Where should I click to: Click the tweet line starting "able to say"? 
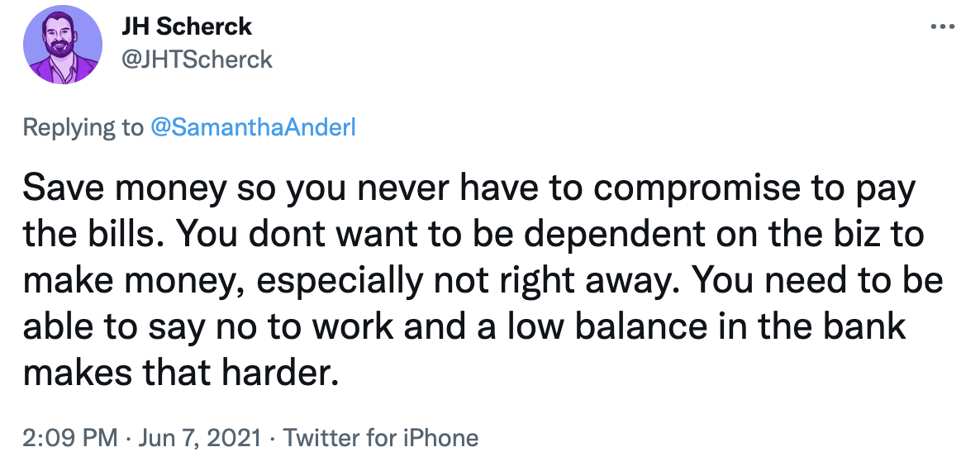464,327
